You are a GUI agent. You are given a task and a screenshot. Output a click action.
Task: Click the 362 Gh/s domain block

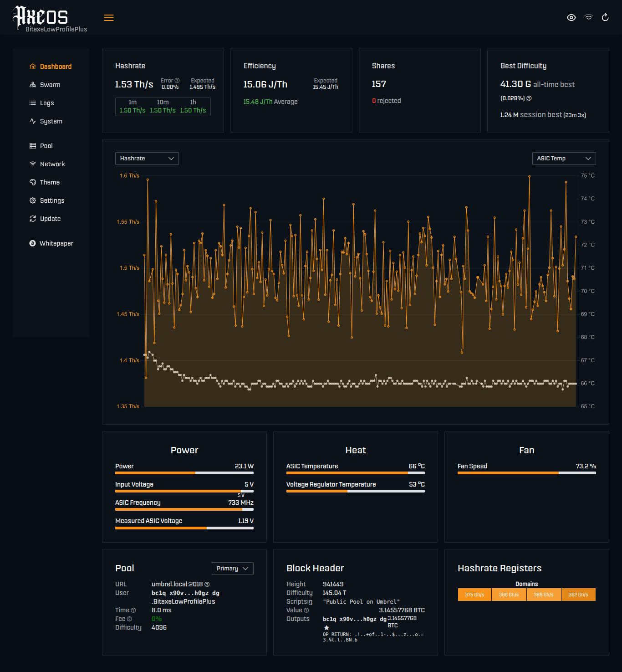pos(578,595)
